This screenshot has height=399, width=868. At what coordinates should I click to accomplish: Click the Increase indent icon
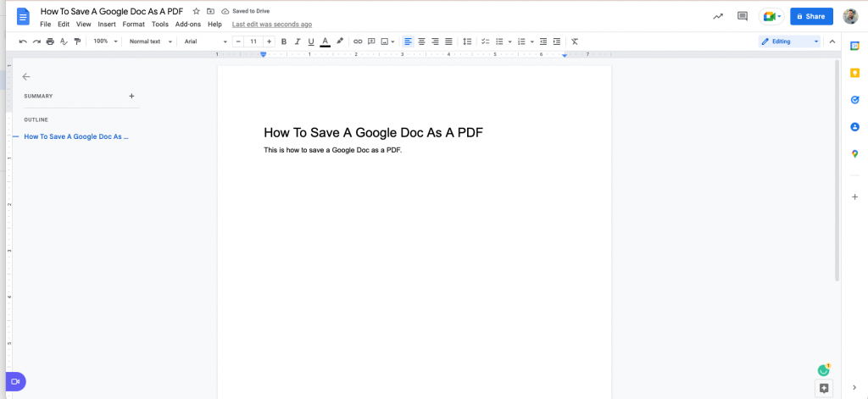point(557,42)
